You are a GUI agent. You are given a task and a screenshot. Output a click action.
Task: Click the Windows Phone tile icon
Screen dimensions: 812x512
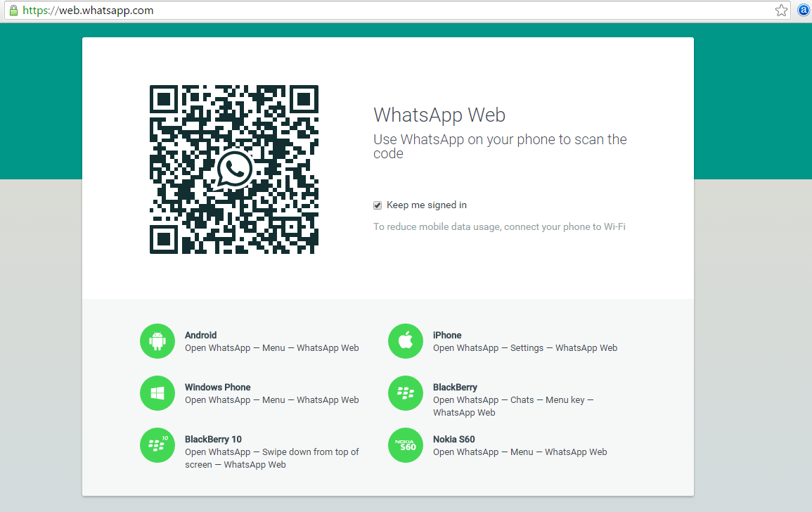tap(157, 392)
